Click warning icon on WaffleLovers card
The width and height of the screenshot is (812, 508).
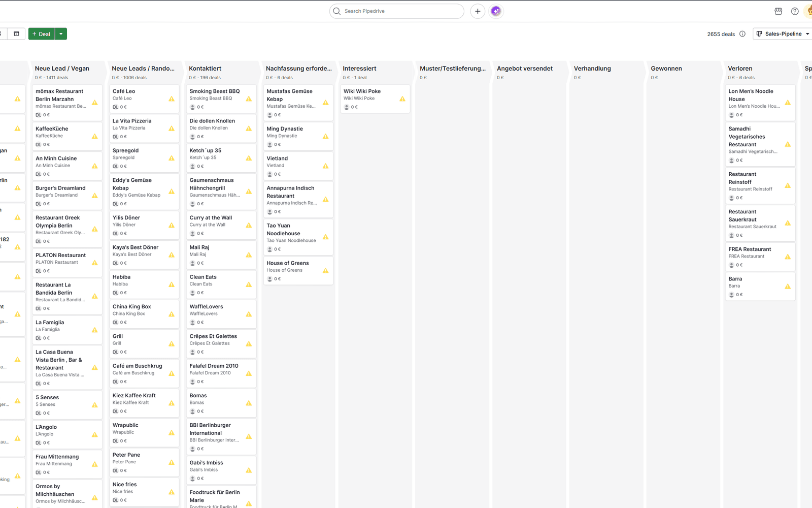[249, 314]
